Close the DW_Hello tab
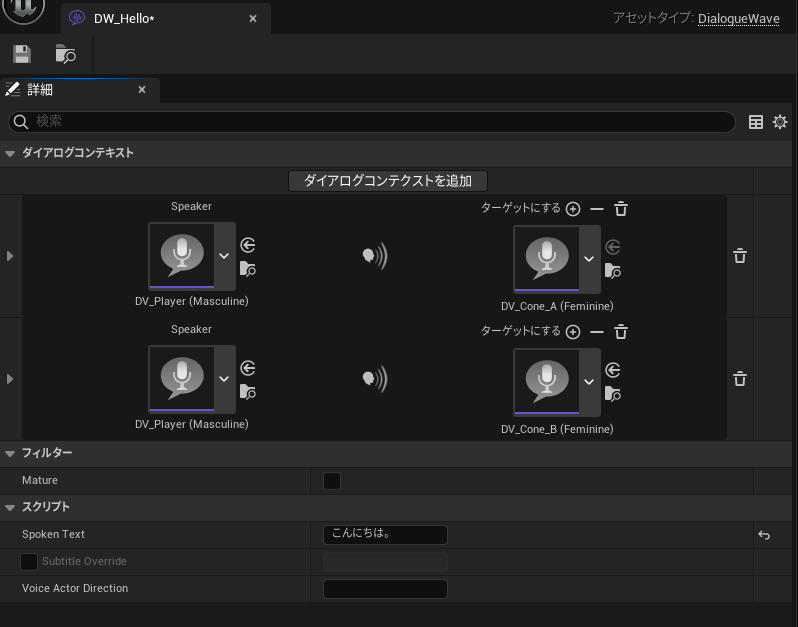 (253, 19)
